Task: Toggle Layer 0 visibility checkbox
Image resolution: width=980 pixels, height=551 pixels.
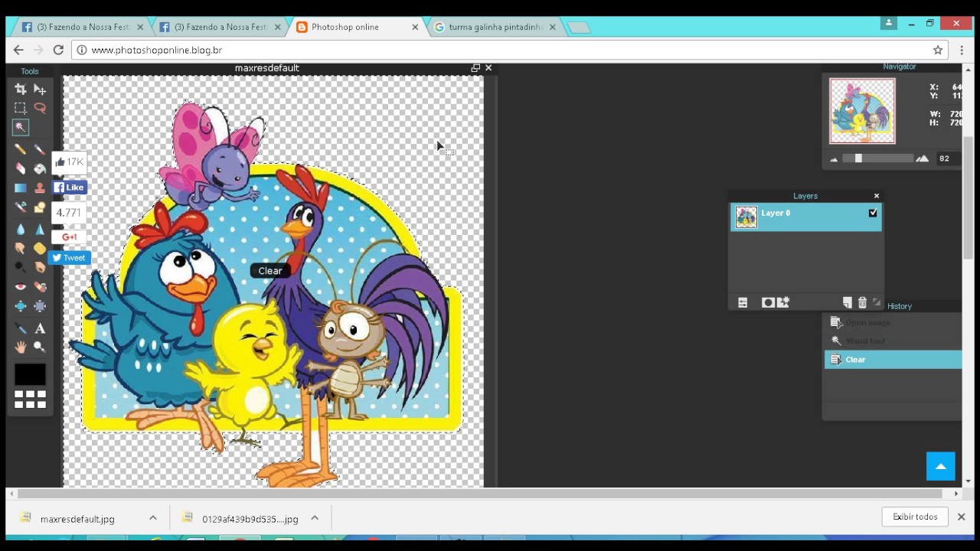Action: coord(873,214)
